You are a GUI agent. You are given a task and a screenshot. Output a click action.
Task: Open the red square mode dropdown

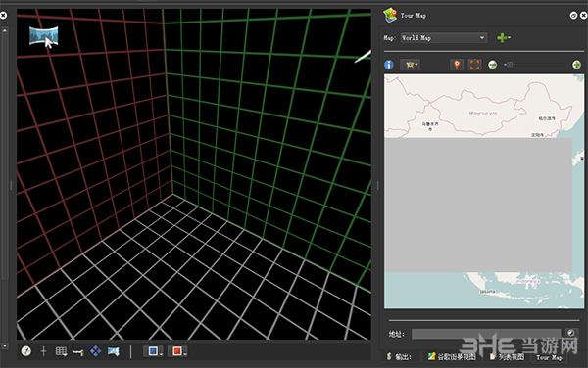pos(177,351)
